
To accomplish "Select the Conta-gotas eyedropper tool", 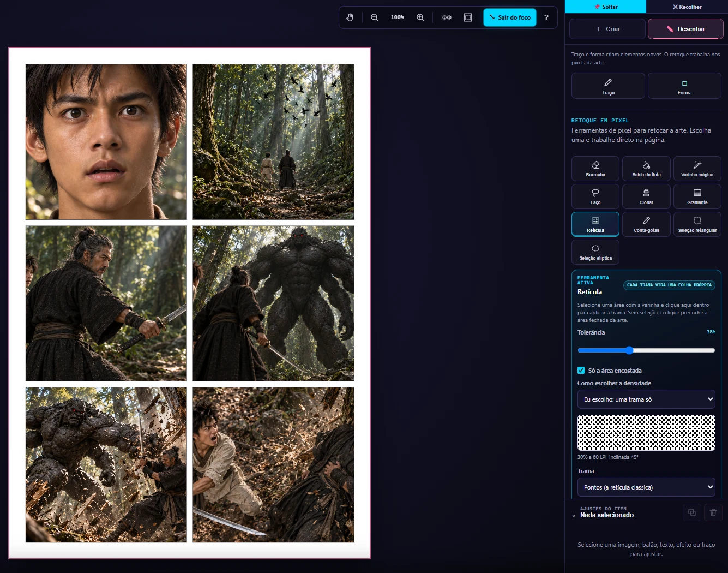I will point(646,224).
